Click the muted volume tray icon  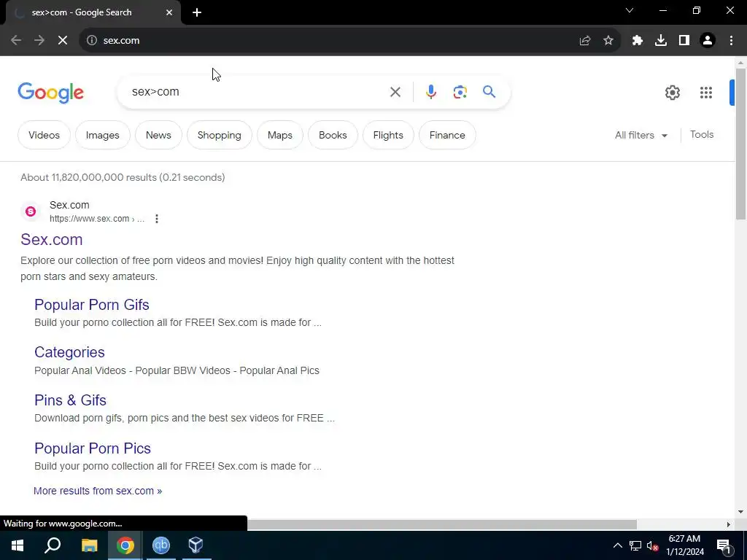(x=652, y=545)
